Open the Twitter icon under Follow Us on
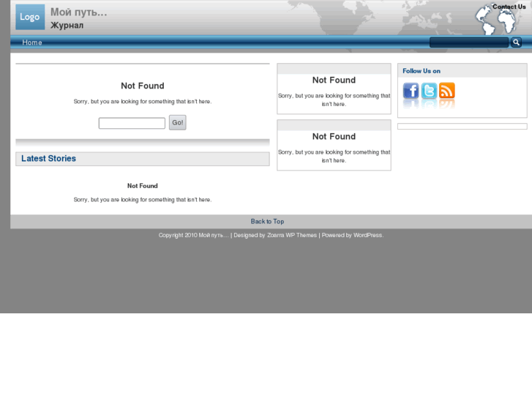 coord(430,91)
